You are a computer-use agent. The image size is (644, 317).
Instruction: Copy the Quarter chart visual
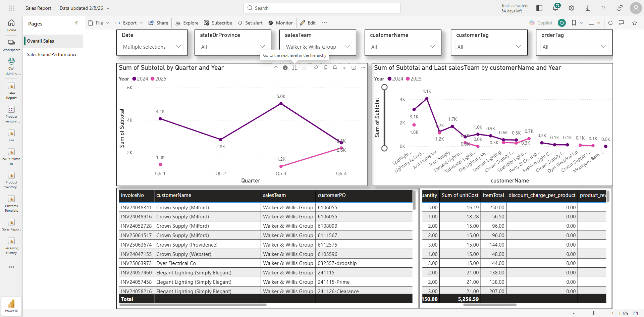[325, 68]
